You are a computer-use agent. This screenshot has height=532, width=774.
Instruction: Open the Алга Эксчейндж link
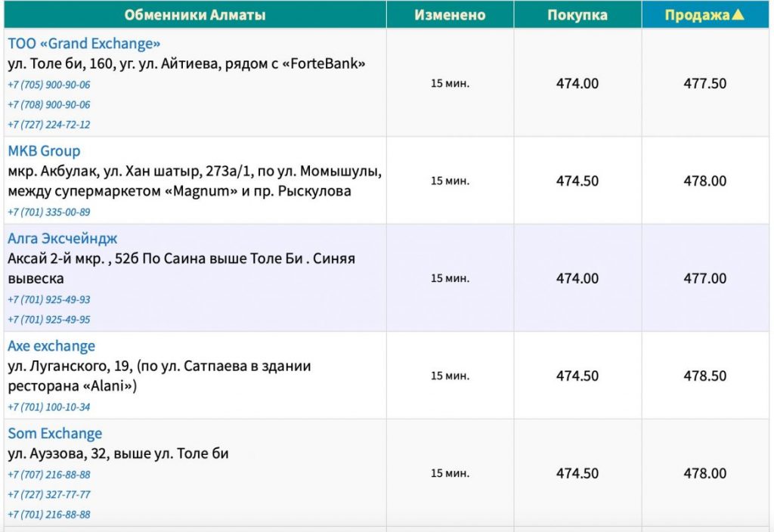point(62,238)
